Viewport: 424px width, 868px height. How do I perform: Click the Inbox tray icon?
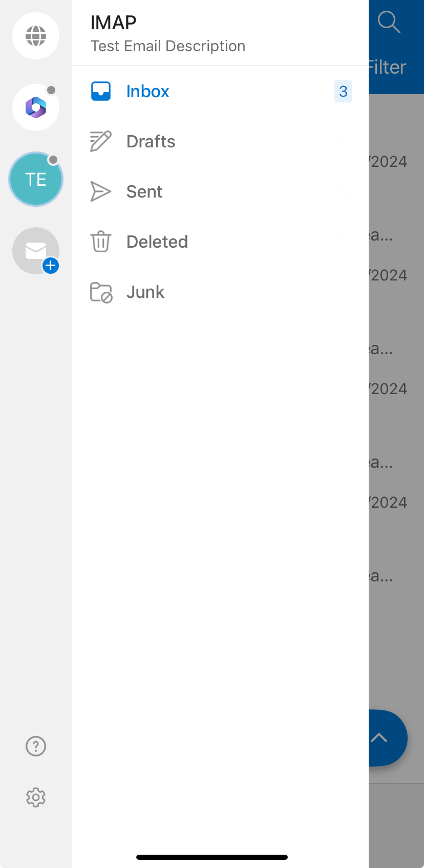point(101,91)
